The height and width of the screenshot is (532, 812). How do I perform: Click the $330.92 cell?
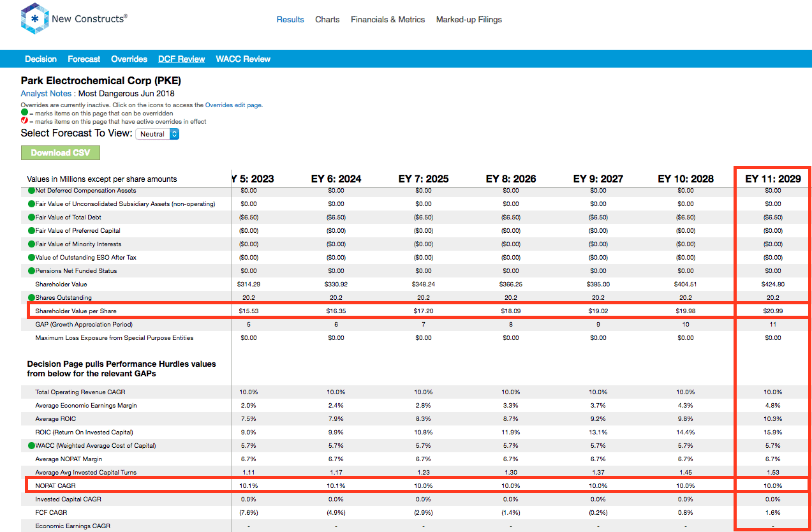point(336,284)
